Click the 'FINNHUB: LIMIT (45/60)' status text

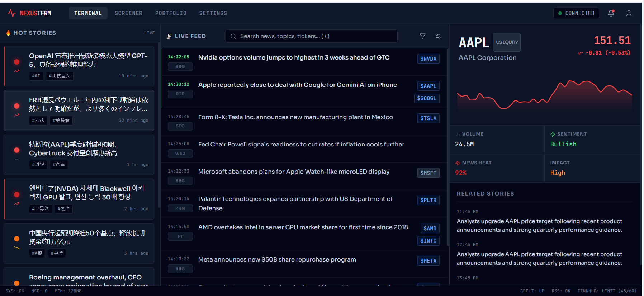(x=607, y=291)
